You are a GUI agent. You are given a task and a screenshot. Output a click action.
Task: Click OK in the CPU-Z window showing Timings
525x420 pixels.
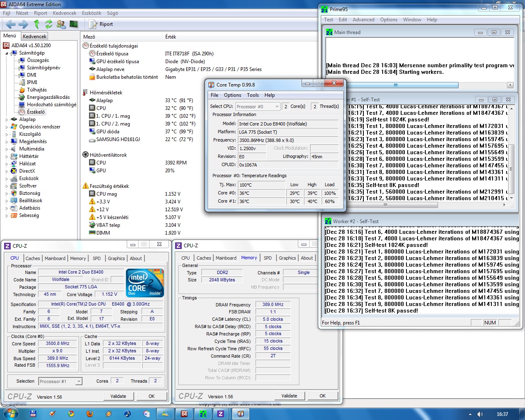(323, 396)
